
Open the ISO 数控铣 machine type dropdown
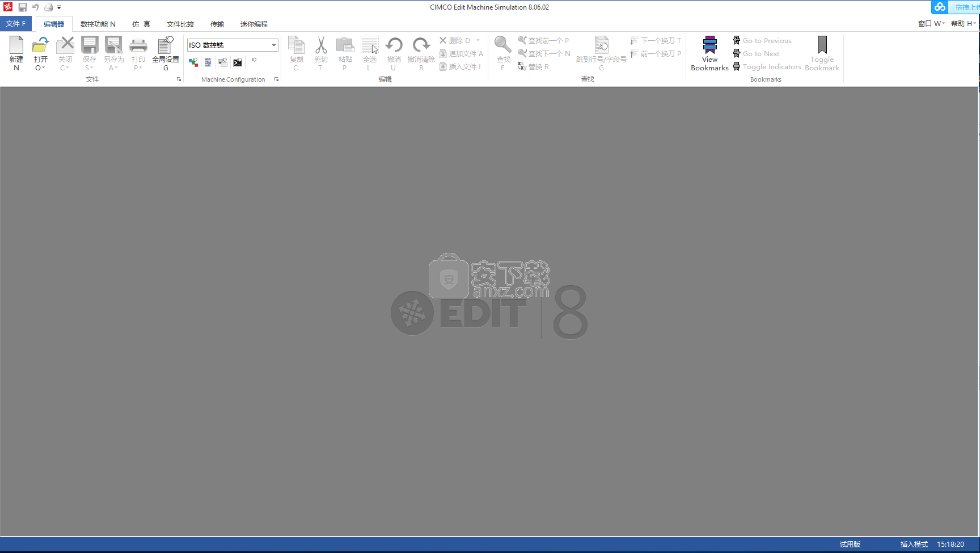[x=274, y=45]
